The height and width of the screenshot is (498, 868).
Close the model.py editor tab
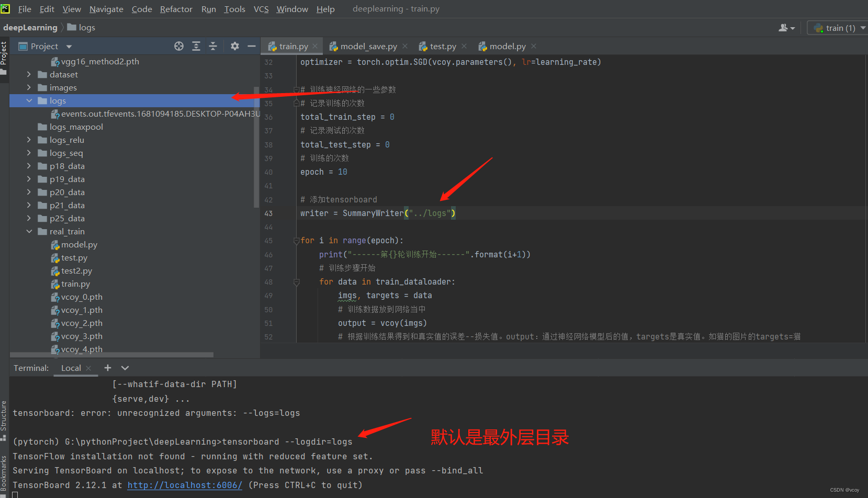tap(534, 46)
